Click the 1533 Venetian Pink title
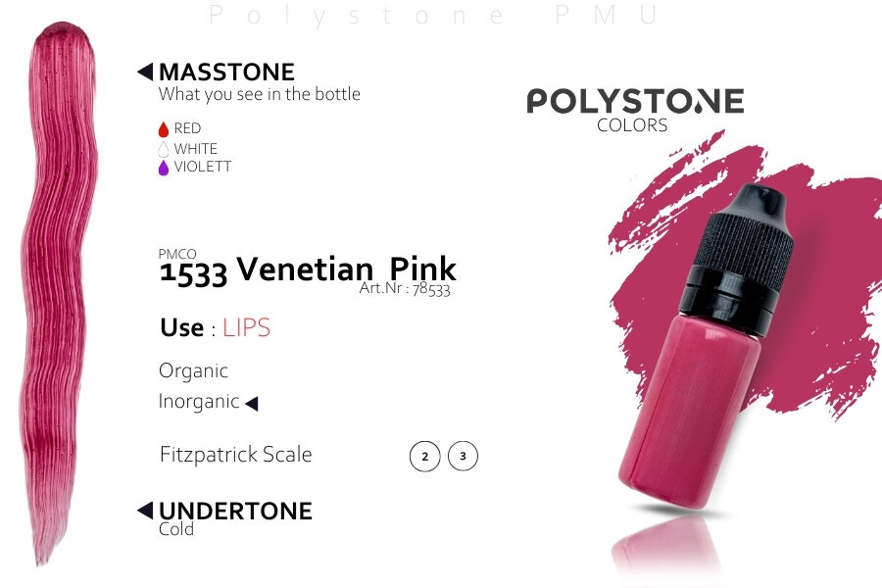This screenshot has width=882, height=588. (307, 269)
